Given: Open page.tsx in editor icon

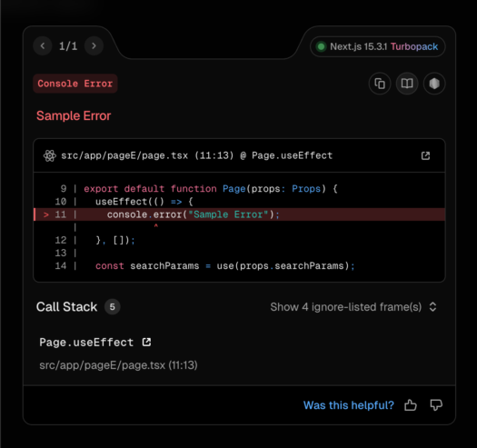Looking at the screenshot, I should [x=425, y=155].
